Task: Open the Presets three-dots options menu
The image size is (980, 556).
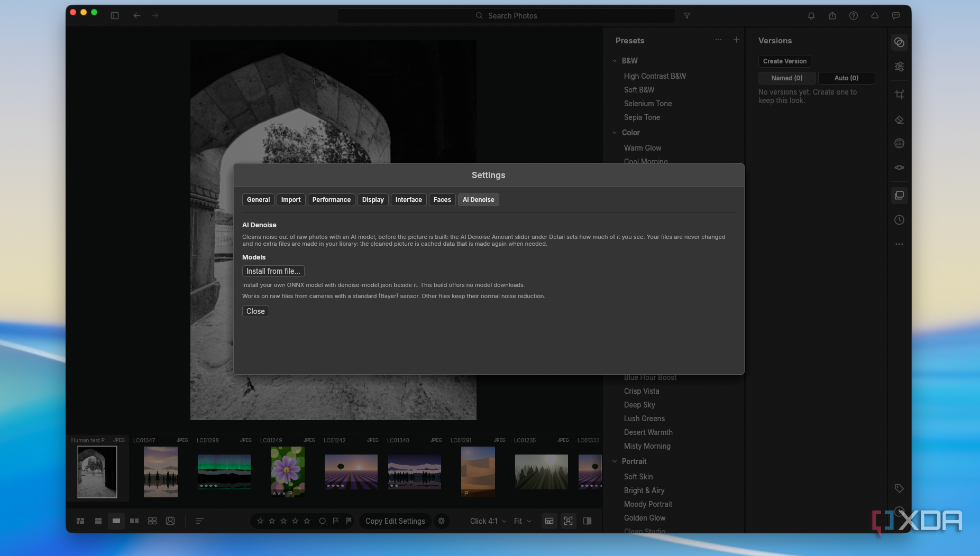Action: pos(718,40)
